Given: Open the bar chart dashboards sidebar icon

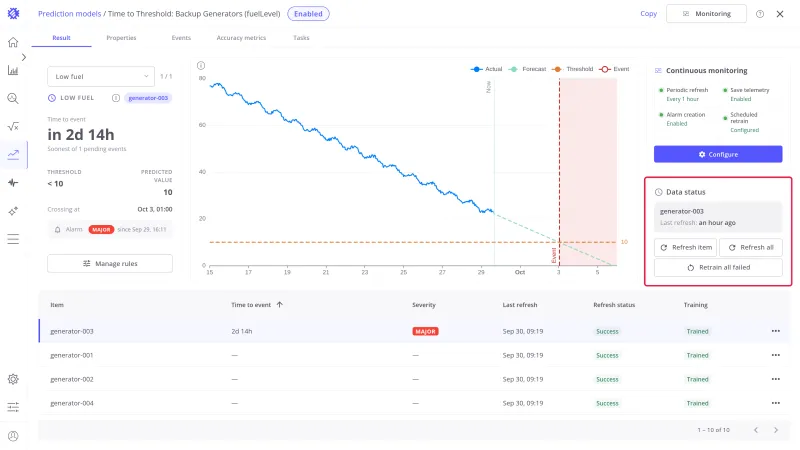Looking at the screenshot, I should coord(13,70).
